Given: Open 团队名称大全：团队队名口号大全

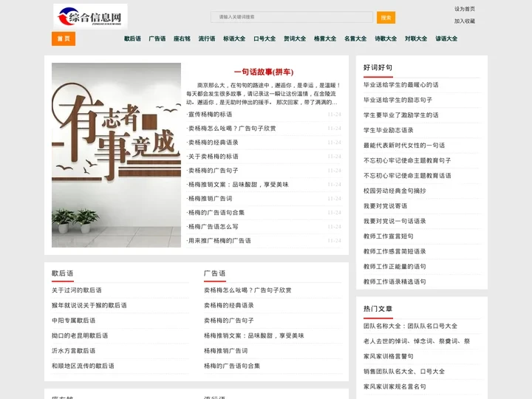Looking at the screenshot, I should (x=411, y=326).
